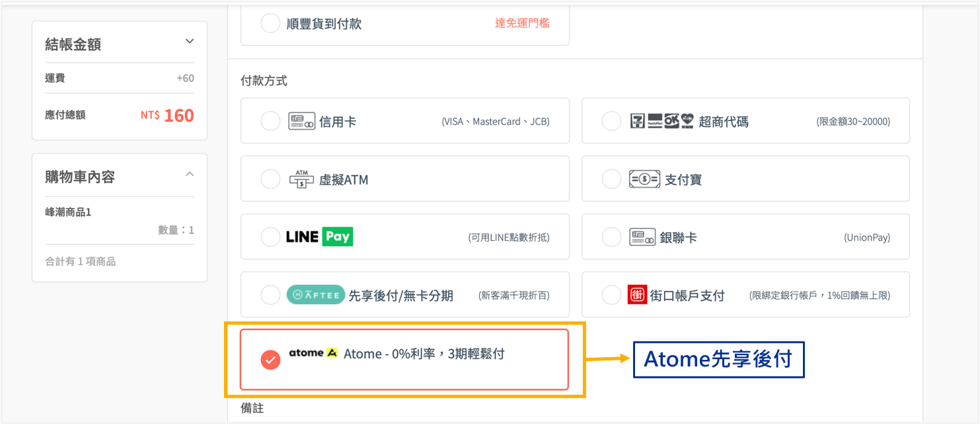Image resolution: width=980 pixels, height=424 pixels.
Task: Click the atome logo in selected option
Action: tap(313, 353)
